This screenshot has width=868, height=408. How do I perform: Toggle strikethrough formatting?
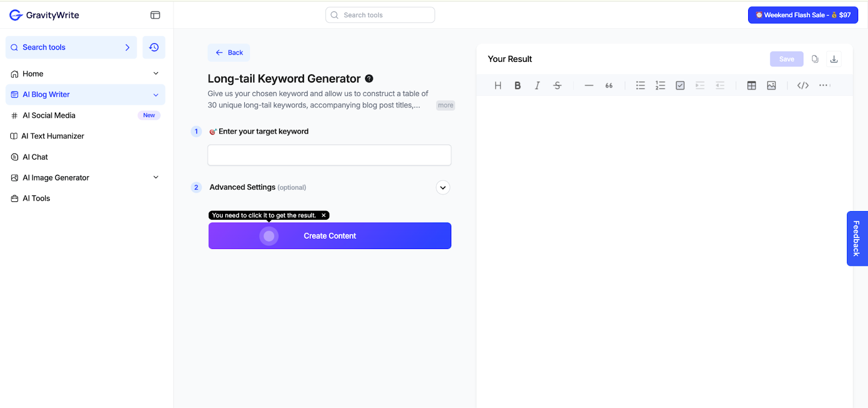[x=557, y=85]
